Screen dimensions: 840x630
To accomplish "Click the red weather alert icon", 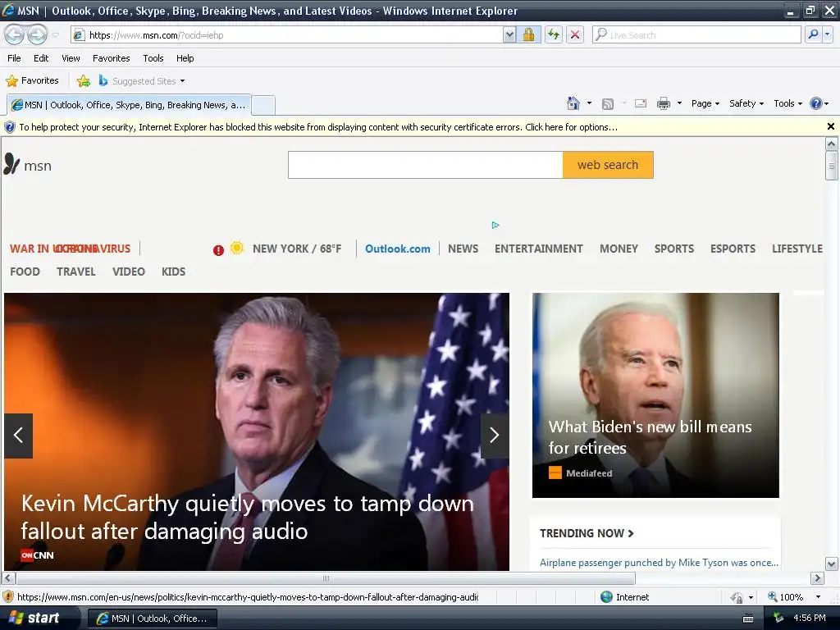I will tap(218, 250).
